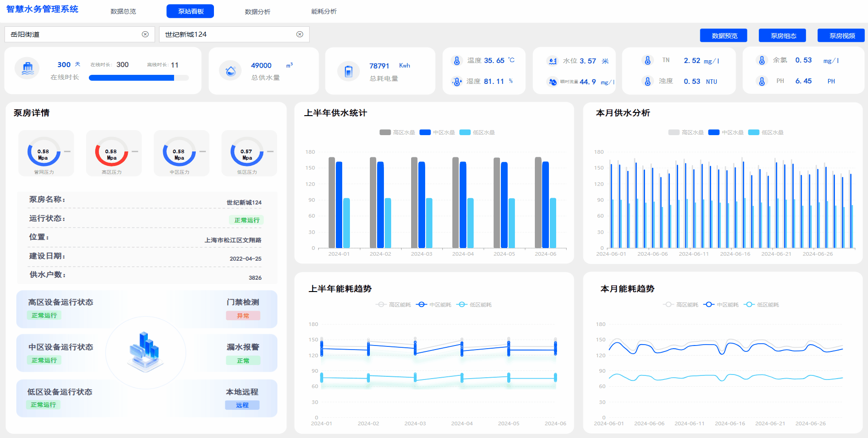This screenshot has height=438, width=868.
Task: Click the water level icon
Action: [553, 61]
